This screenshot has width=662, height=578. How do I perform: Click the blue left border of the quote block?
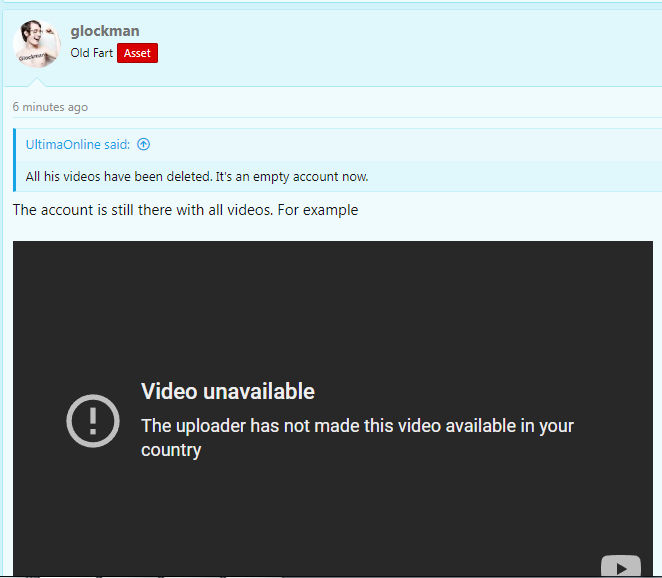pyautogui.click(x=14, y=160)
